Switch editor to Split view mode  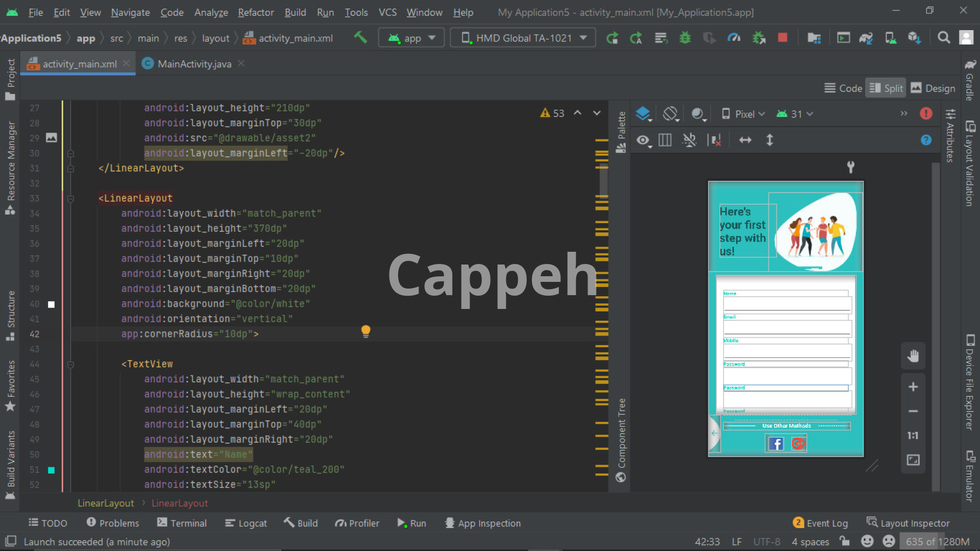886,88
